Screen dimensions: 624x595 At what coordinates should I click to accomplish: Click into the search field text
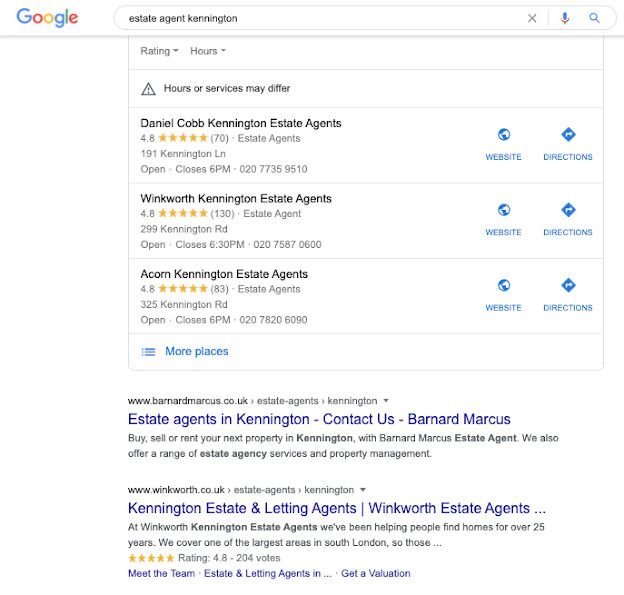pyautogui.click(x=183, y=18)
